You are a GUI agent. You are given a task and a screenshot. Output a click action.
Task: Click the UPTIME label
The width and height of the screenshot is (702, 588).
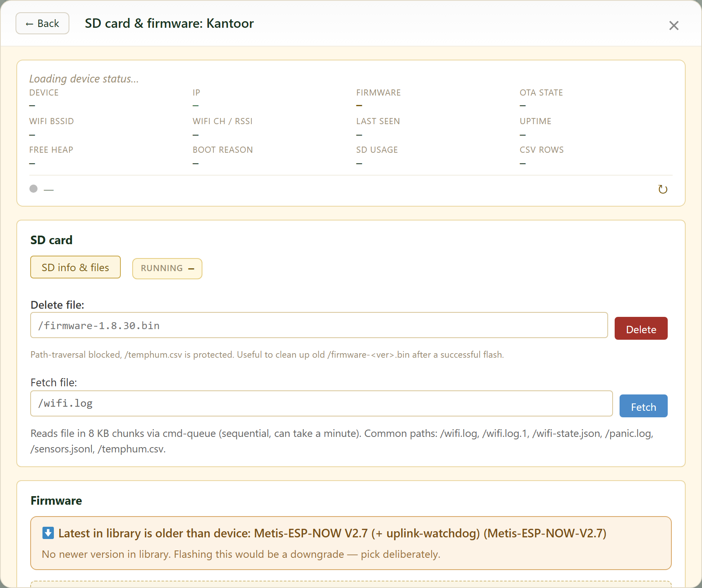pyautogui.click(x=535, y=121)
